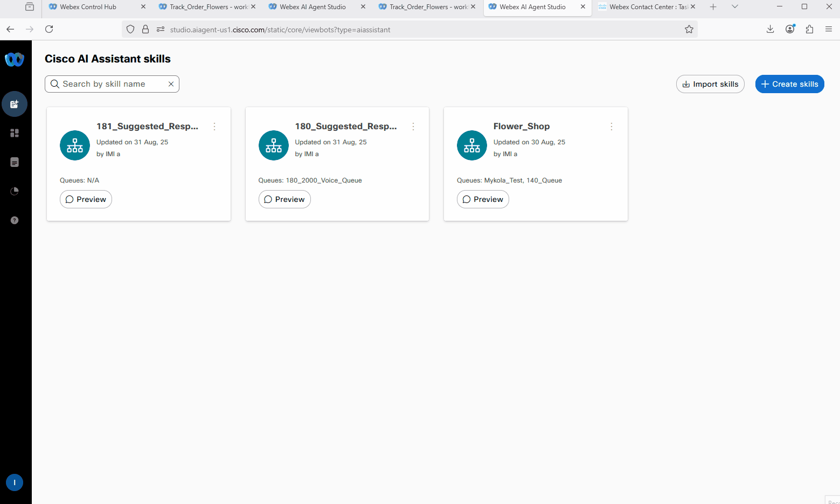Click the Webex logo in the sidebar
Image resolution: width=840 pixels, height=504 pixels.
[x=15, y=59]
